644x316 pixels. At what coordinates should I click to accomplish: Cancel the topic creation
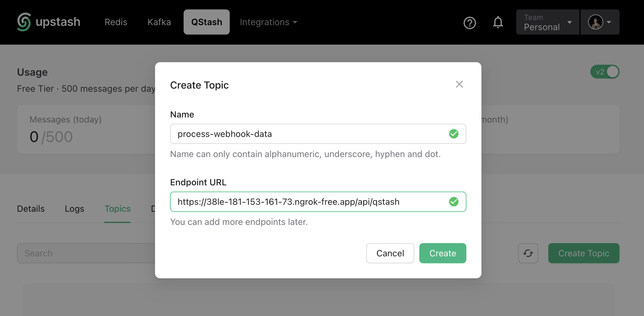(x=390, y=253)
